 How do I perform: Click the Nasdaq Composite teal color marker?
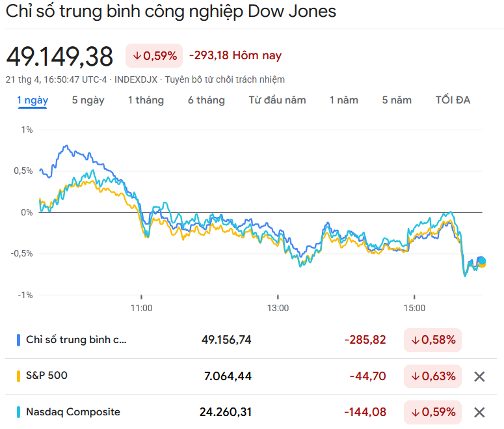[18, 412]
